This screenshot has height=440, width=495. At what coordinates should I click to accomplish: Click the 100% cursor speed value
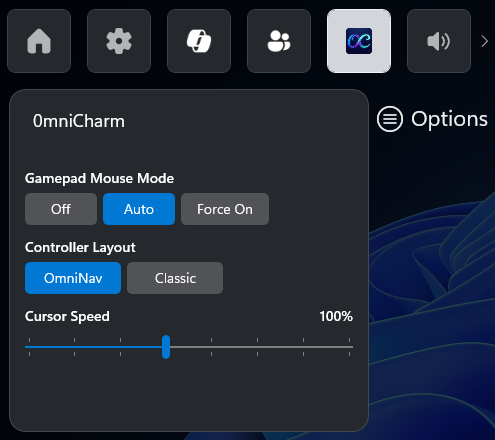coord(336,316)
